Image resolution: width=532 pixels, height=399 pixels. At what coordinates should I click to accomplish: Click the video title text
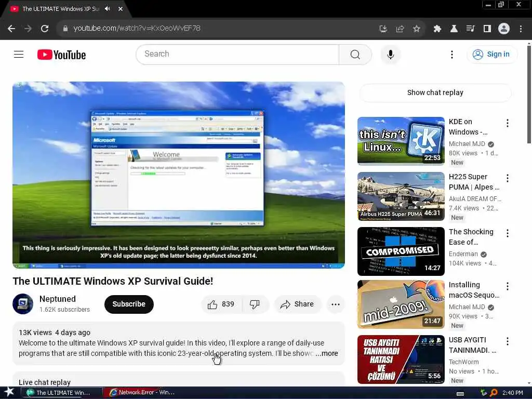[113, 281]
